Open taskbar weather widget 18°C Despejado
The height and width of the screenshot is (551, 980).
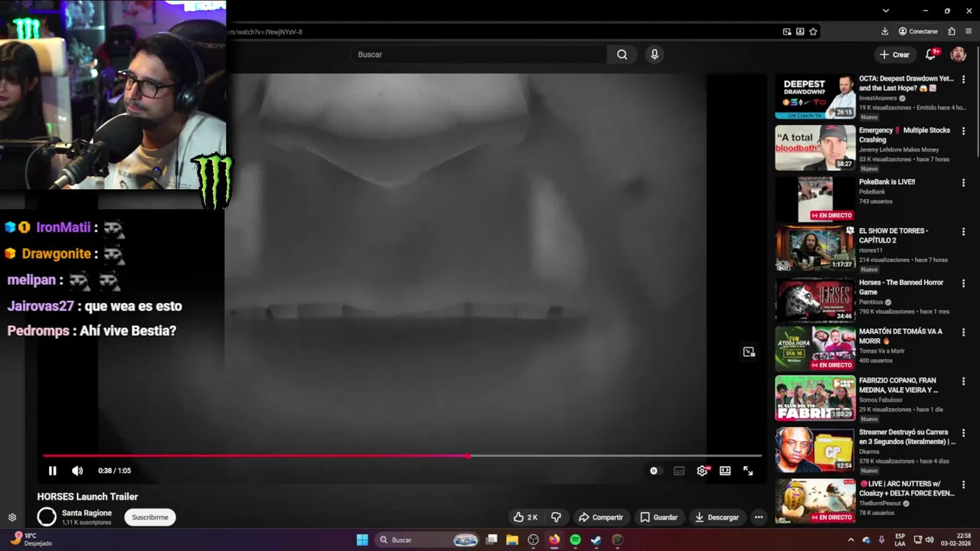click(x=31, y=540)
